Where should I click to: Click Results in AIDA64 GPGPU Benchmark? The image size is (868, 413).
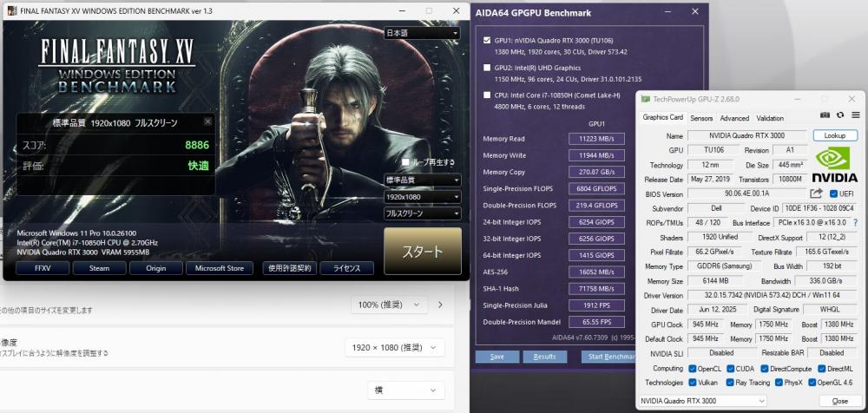pyautogui.click(x=545, y=357)
